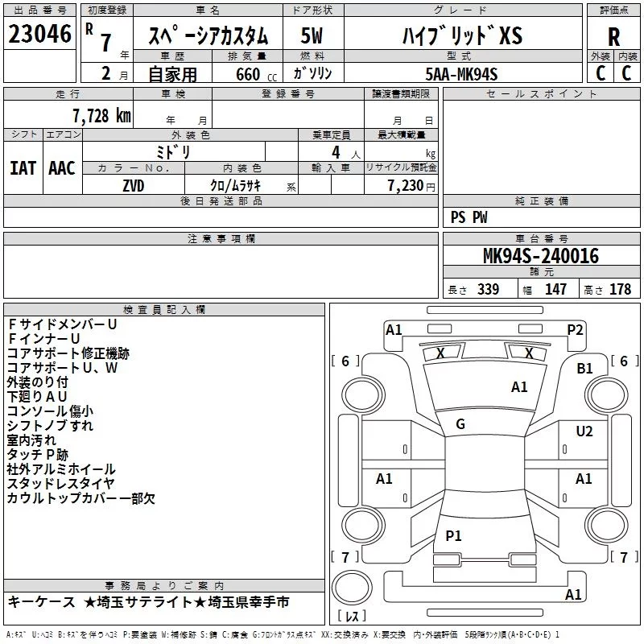Click the U2 mark on right front door
The height and width of the screenshot is (644, 644).
click(x=584, y=431)
